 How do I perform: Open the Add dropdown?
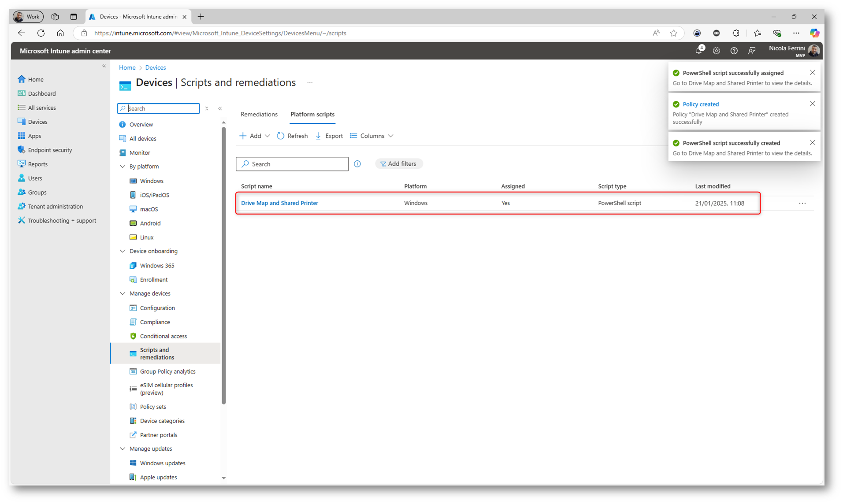254,136
